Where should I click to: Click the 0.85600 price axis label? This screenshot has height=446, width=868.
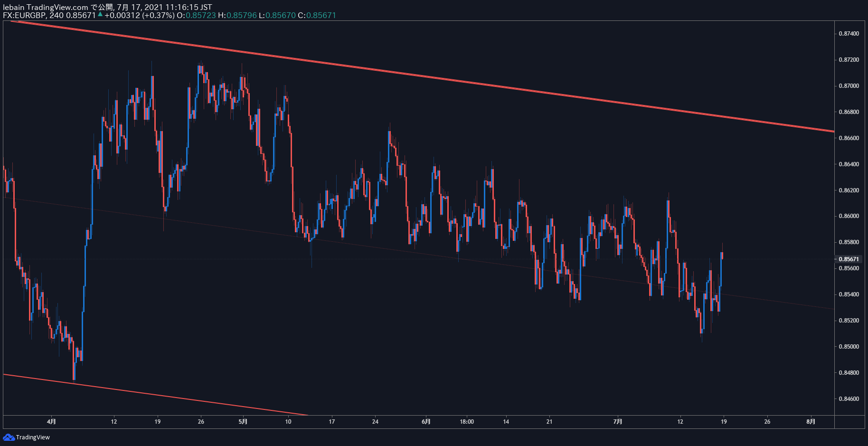point(849,268)
